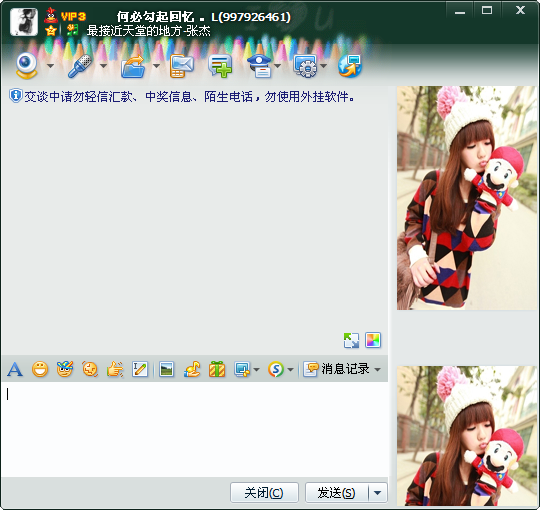Expand the remote assistance dropdown arrow

tap(323, 65)
